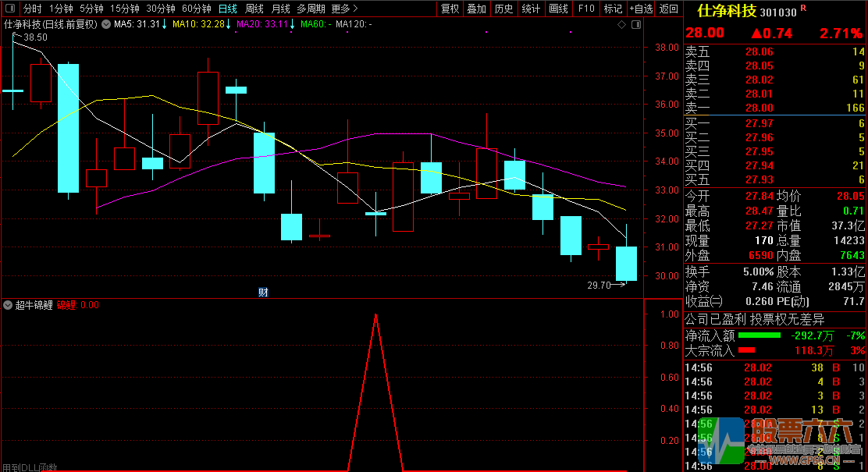Click the 画线 drawing tool
The height and width of the screenshot is (472, 868).
click(558, 9)
